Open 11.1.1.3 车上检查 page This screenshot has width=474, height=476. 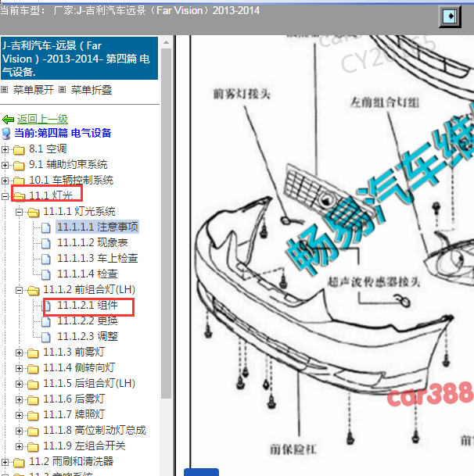coord(98,259)
